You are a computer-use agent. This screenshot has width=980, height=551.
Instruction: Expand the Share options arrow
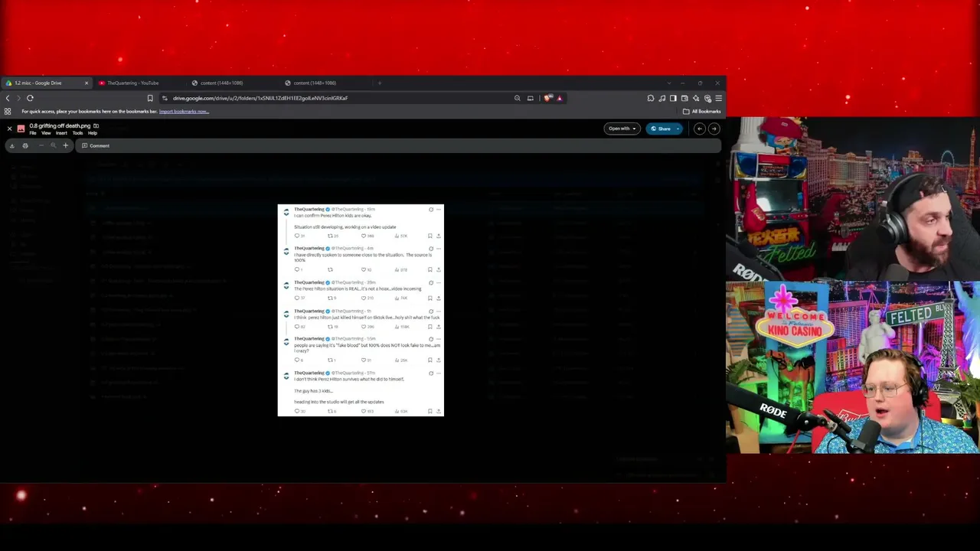(x=678, y=129)
